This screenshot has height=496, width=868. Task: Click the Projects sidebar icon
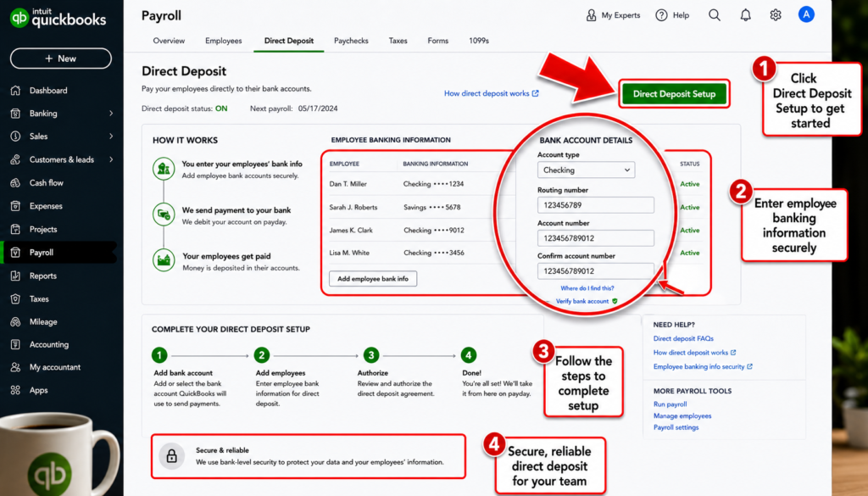15,229
